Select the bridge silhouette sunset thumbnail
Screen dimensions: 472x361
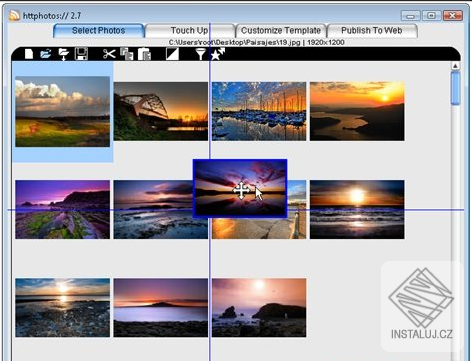pyautogui.click(x=161, y=111)
